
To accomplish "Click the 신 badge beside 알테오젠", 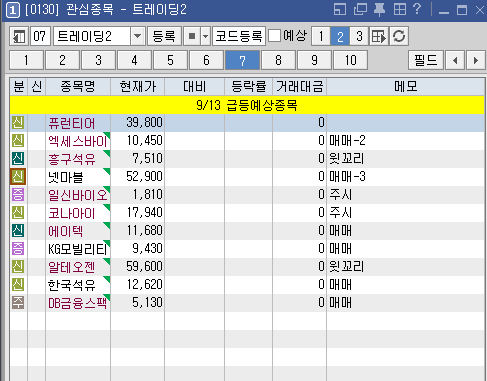I will (x=18, y=267).
